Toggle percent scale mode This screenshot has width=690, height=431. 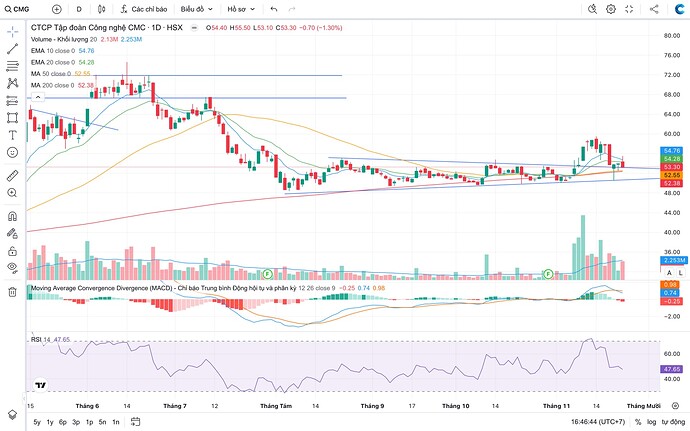click(x=638, y=422)
